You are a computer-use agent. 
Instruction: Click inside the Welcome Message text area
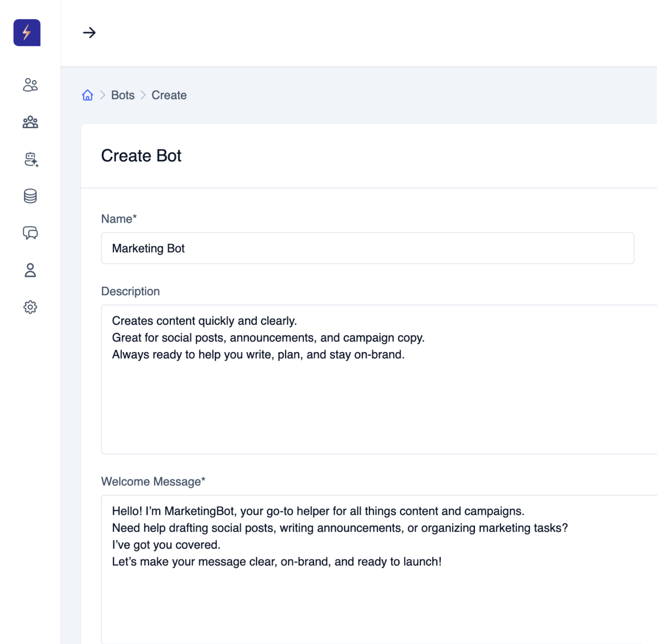[378, 594]
